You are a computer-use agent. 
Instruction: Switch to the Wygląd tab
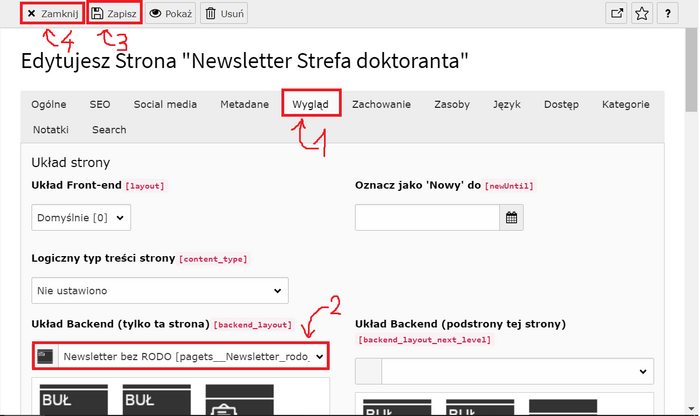pyautogui.click(x=310, y=104)
